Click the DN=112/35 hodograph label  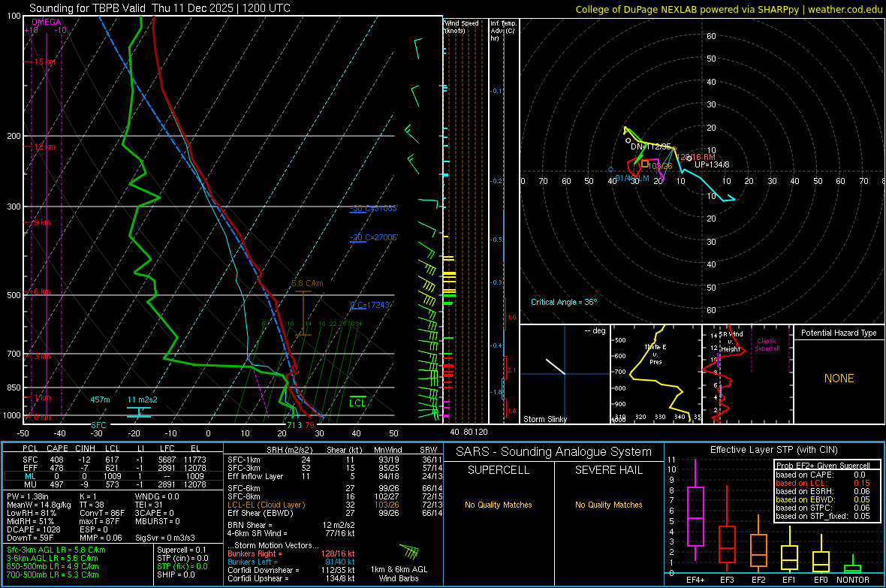650,146
